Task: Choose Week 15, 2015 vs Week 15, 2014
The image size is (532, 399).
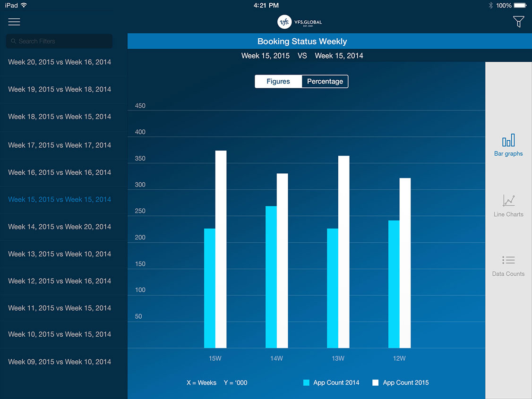Action: 60,199
